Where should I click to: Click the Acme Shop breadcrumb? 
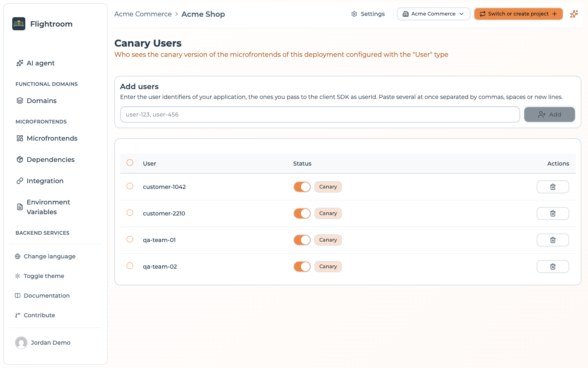[x=203, y=14]
